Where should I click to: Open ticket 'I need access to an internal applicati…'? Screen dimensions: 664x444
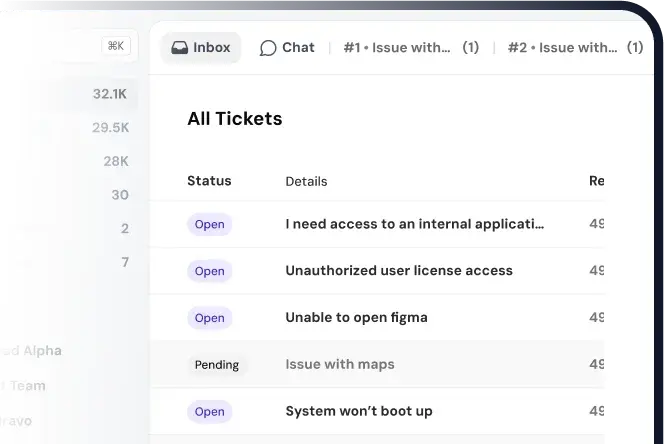click(x=377, y=224)
